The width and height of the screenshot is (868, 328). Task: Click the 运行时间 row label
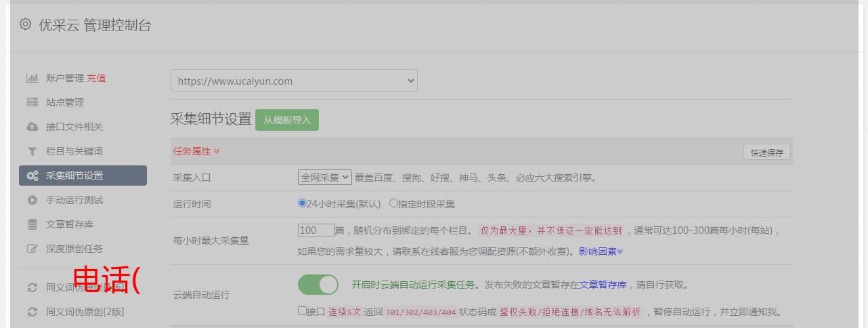point(192,203)
